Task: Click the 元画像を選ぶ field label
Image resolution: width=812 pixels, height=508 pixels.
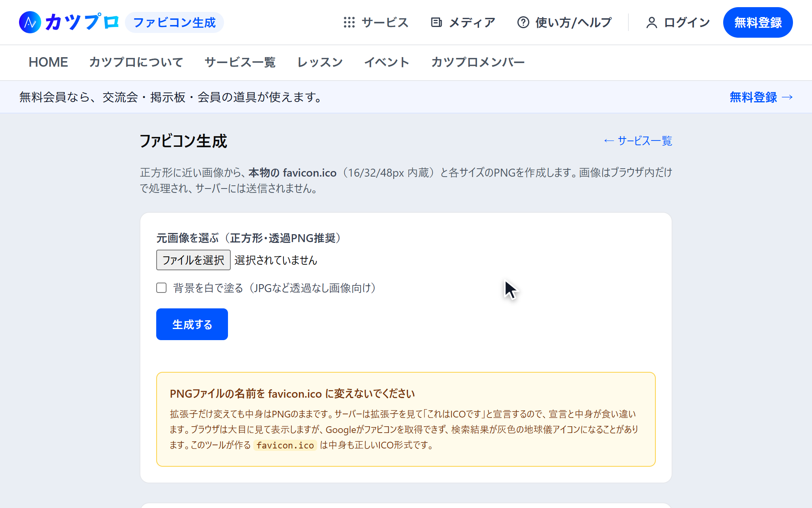Action: 248,238
